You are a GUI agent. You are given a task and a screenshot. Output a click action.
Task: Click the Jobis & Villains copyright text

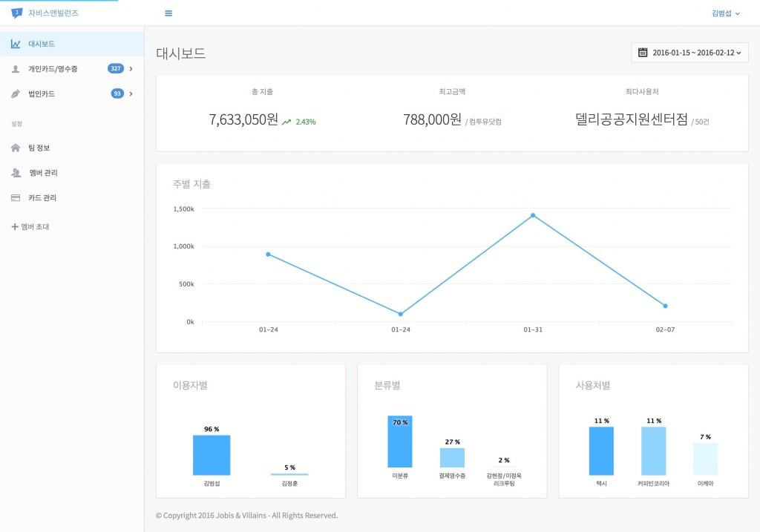(x=246, y=515)
